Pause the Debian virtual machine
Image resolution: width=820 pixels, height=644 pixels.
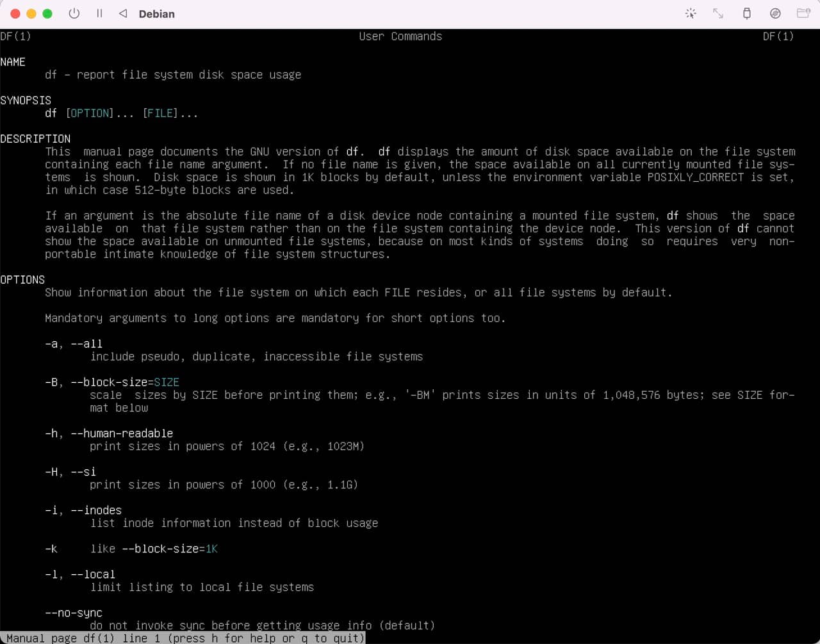tap(99, 13)
